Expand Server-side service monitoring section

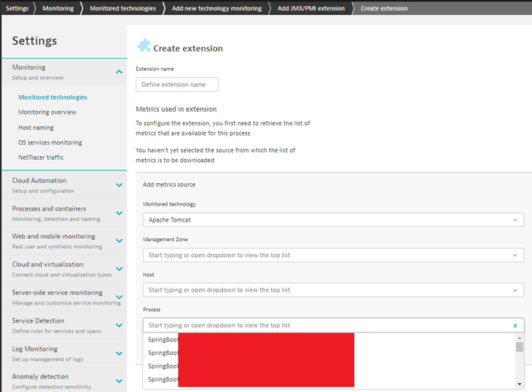119,297
